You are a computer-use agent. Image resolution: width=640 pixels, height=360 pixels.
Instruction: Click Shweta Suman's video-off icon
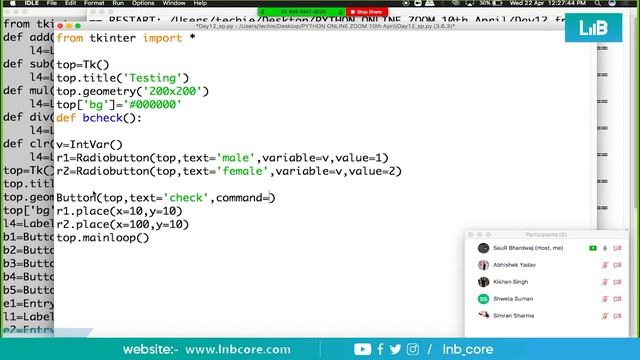(617, 299)
